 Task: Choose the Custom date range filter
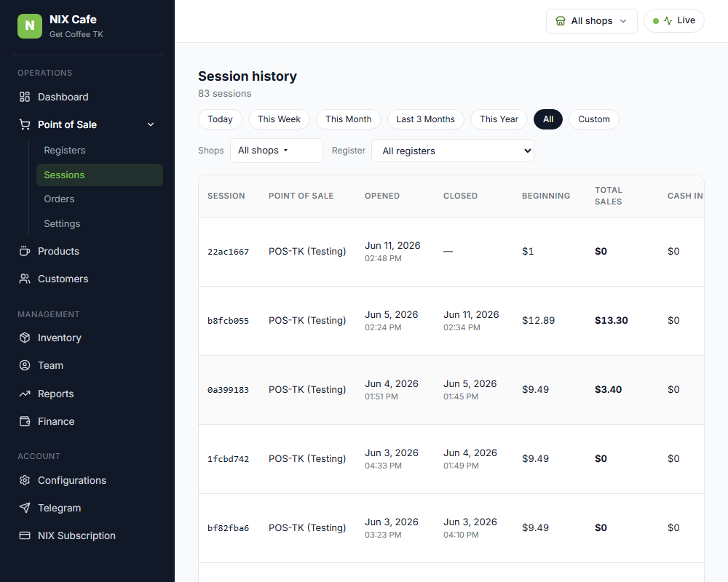(594, 119)
